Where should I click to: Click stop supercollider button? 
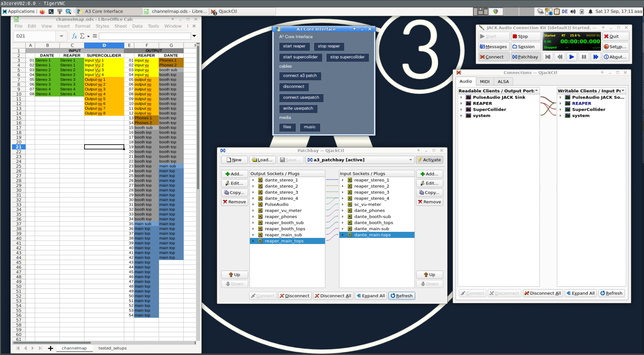[347, 57]
